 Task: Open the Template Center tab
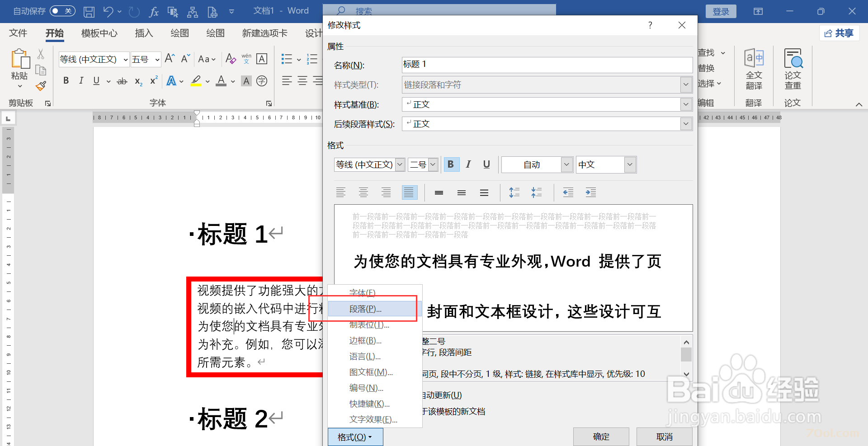click(99, 33)
